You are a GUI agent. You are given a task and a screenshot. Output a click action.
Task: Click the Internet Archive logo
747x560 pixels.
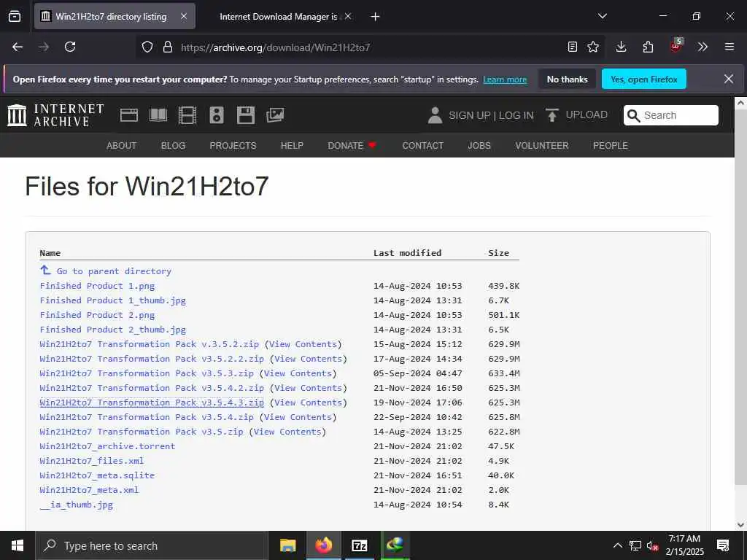(55, 115)
